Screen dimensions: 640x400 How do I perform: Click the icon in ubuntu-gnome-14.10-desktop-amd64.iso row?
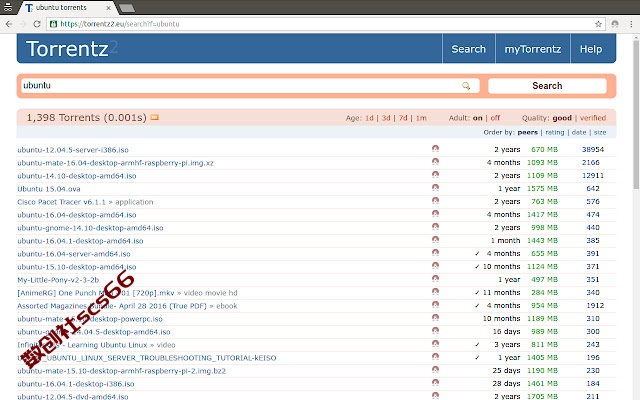(x=436, y=227)
